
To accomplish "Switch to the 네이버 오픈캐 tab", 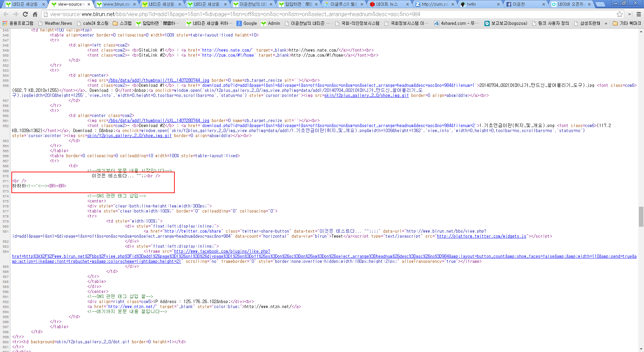I will tap(572, 4).
